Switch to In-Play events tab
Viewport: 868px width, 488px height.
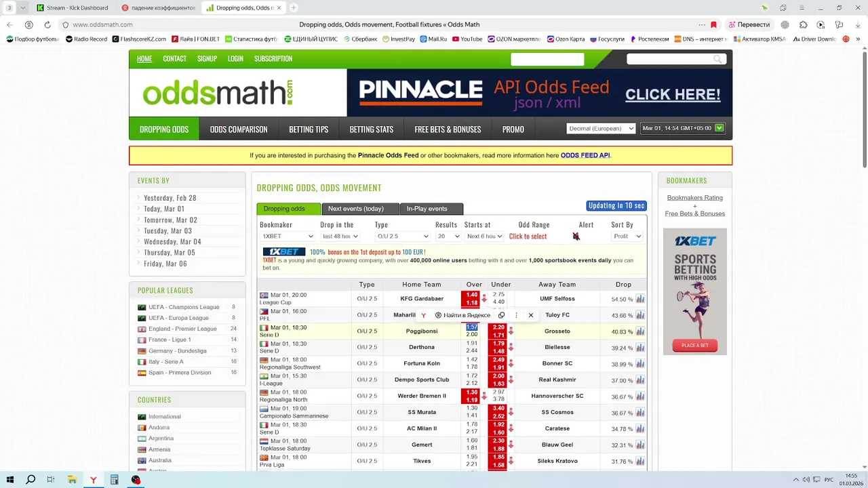431,209
